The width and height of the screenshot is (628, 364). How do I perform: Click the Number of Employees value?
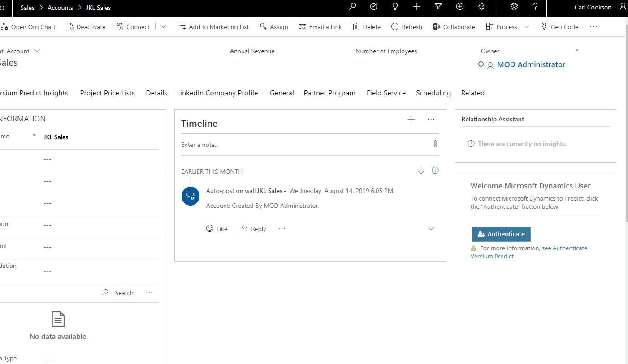[359, 64]
